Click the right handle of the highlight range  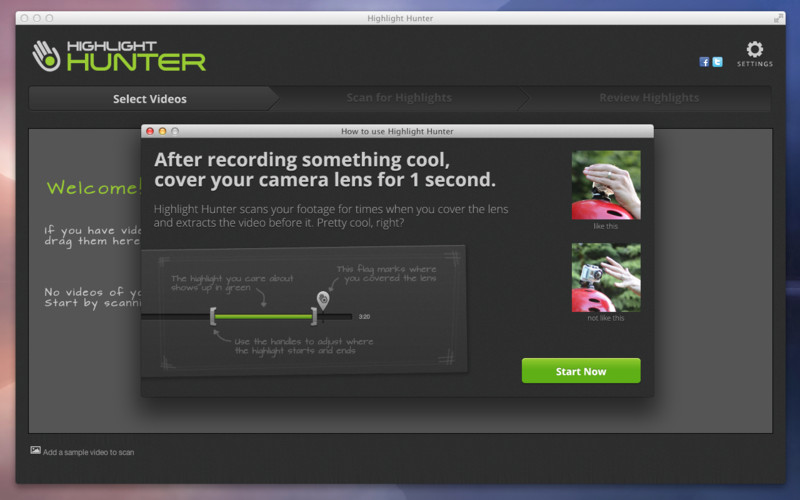pyautogui.click(x=314, y=316)
